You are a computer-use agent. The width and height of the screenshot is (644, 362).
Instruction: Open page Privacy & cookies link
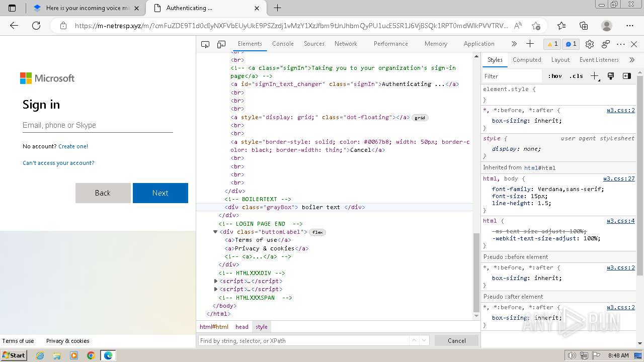tap(68, 341)
